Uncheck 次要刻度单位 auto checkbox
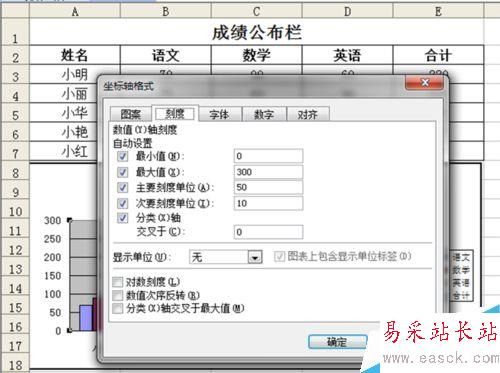The height and width of the screenshot is (373, 500). [x=122, y=203]
